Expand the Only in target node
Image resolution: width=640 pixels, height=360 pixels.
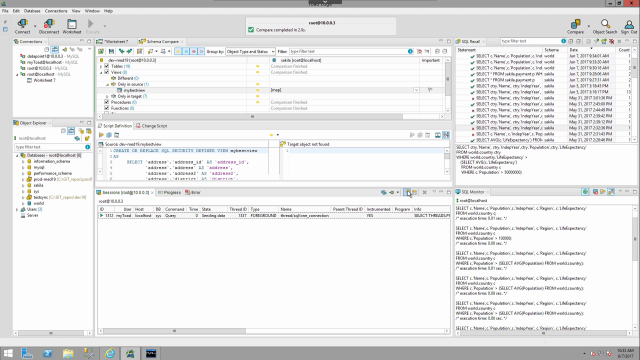(108, 96)
